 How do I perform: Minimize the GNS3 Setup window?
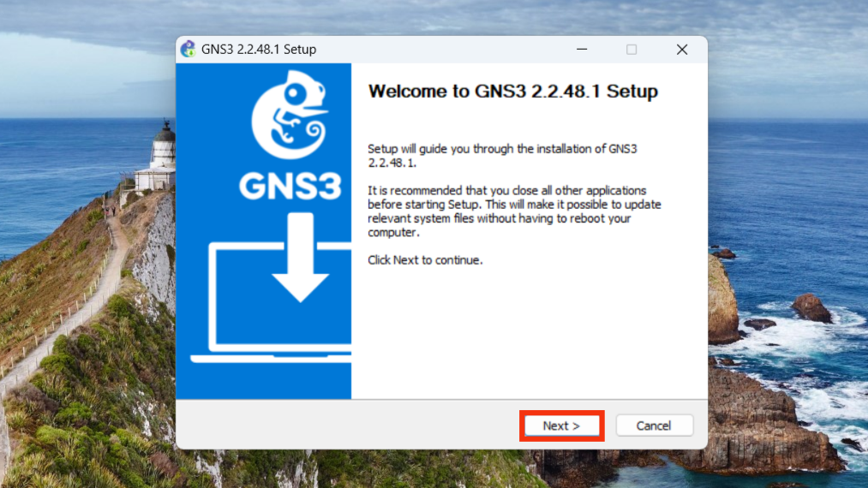582,50
